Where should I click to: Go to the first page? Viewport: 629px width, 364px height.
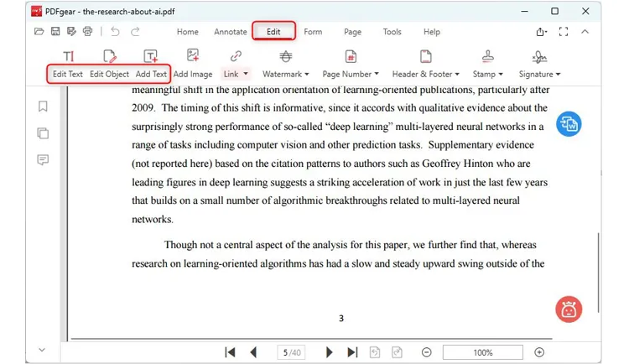(231, 352)
